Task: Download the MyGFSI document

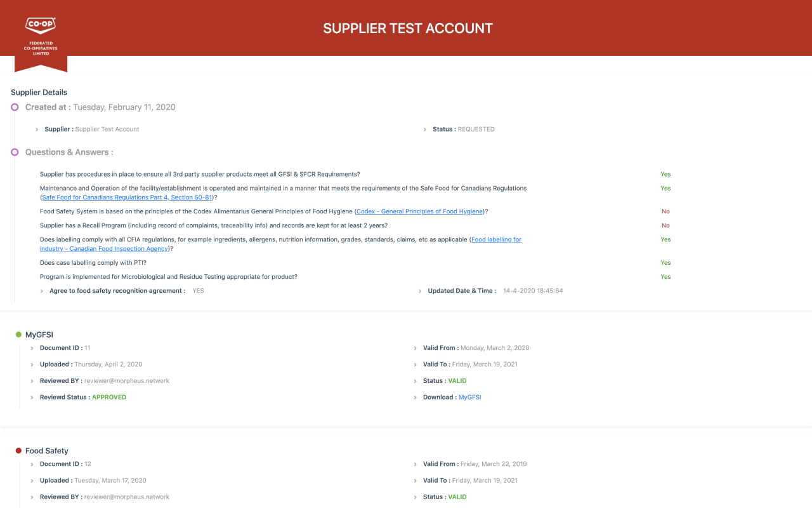Action: 469,398
